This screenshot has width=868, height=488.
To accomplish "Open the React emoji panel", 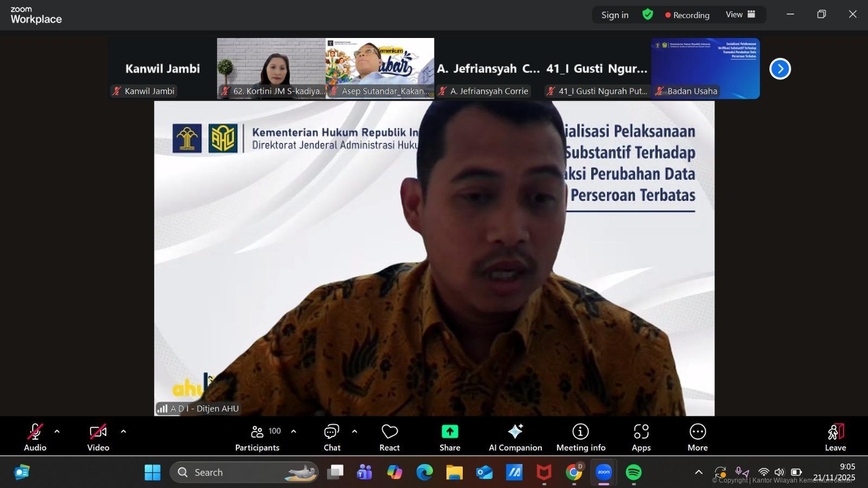I will point(389,437).
